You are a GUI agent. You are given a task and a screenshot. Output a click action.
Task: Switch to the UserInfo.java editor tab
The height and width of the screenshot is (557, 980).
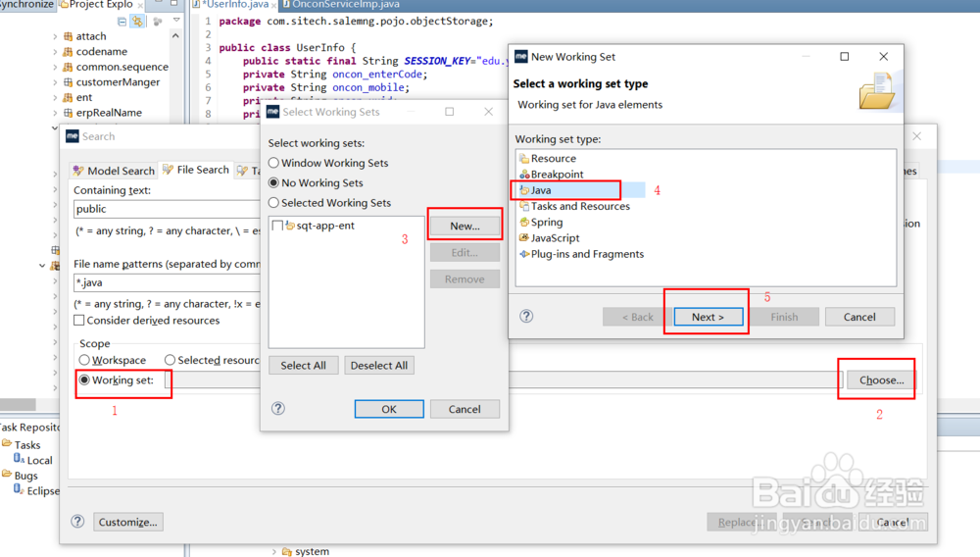coord(234,4)
